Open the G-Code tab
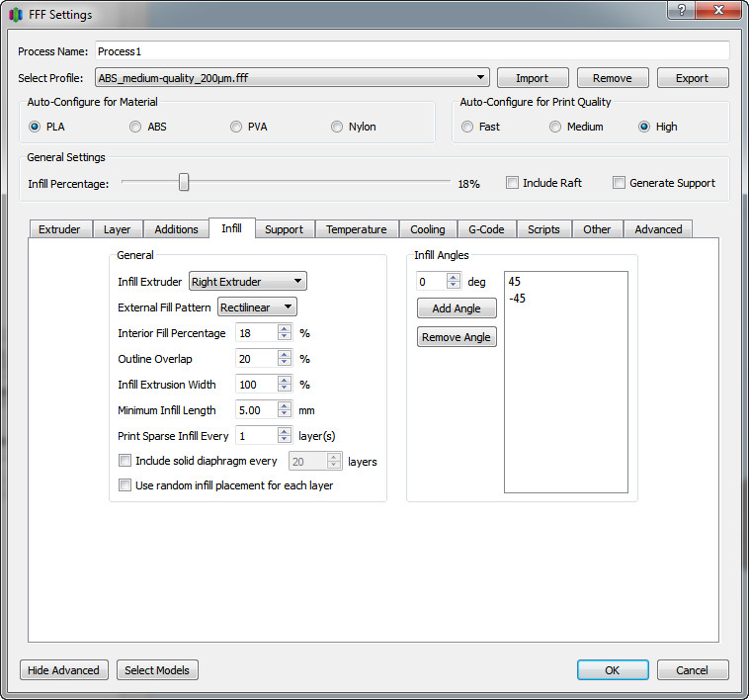The width and height of the screenshot is (749, 700). point(485,229)
